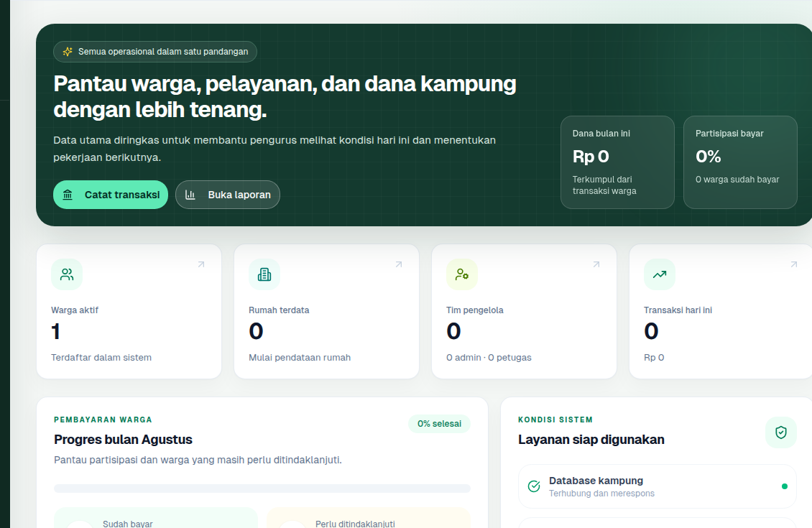
Task: Click the sparkle icon in the top badge
Action: point(68,52)
